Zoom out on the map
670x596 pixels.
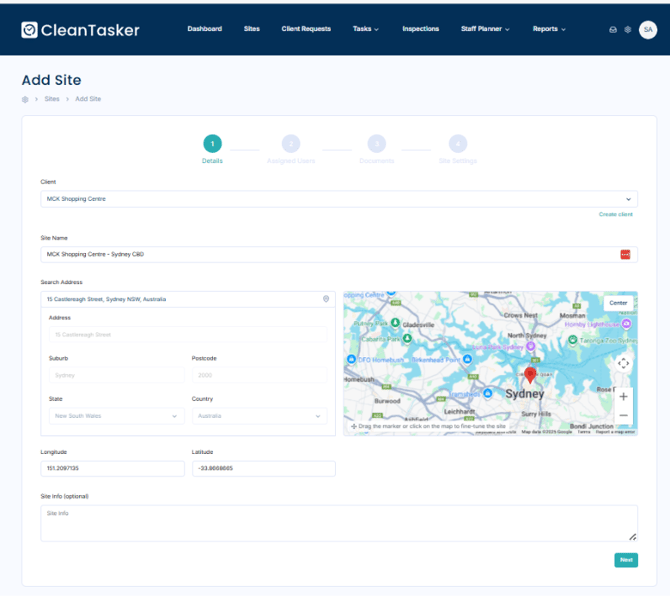coord(623,415)
